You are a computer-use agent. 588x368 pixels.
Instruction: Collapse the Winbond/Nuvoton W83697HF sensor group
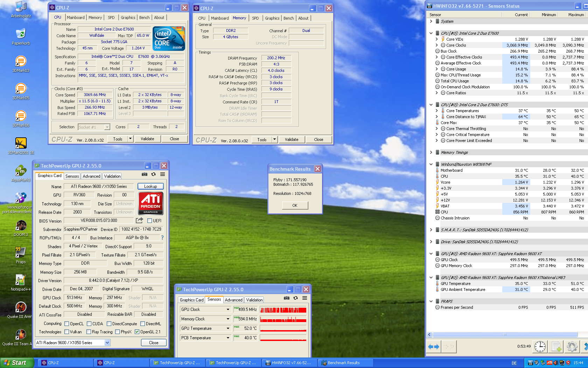point(431,164)
